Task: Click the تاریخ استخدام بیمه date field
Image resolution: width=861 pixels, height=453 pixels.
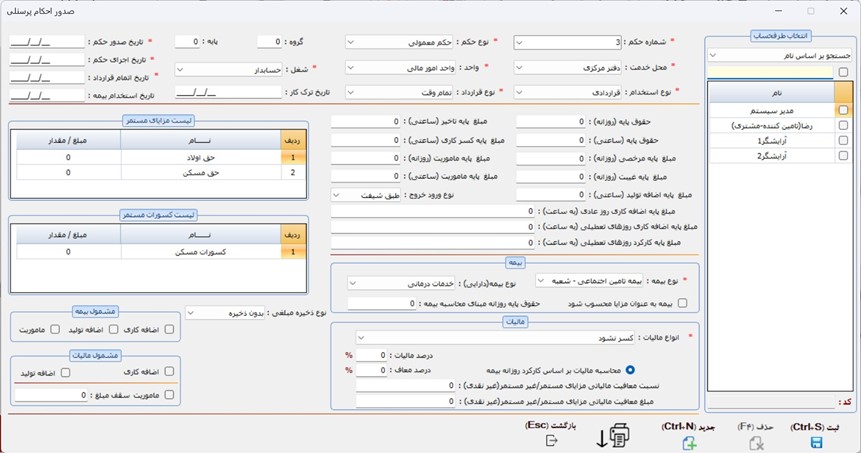Action: point(47,95)
